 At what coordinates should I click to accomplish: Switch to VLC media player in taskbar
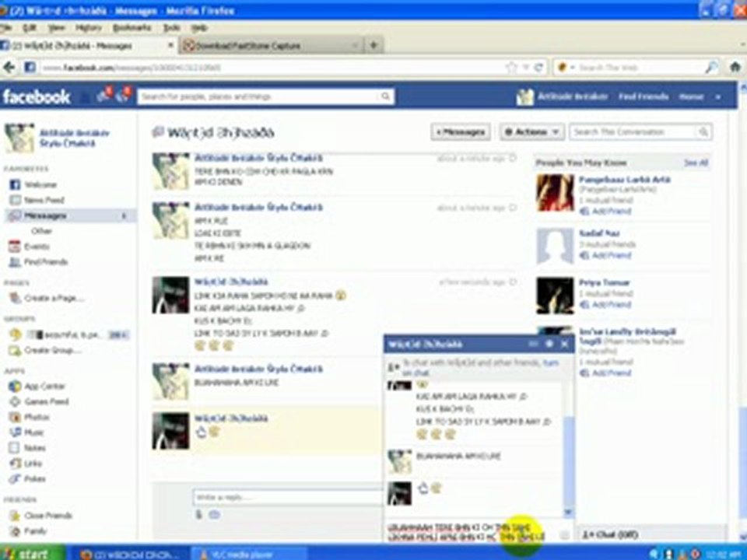(x=249, y=555)
